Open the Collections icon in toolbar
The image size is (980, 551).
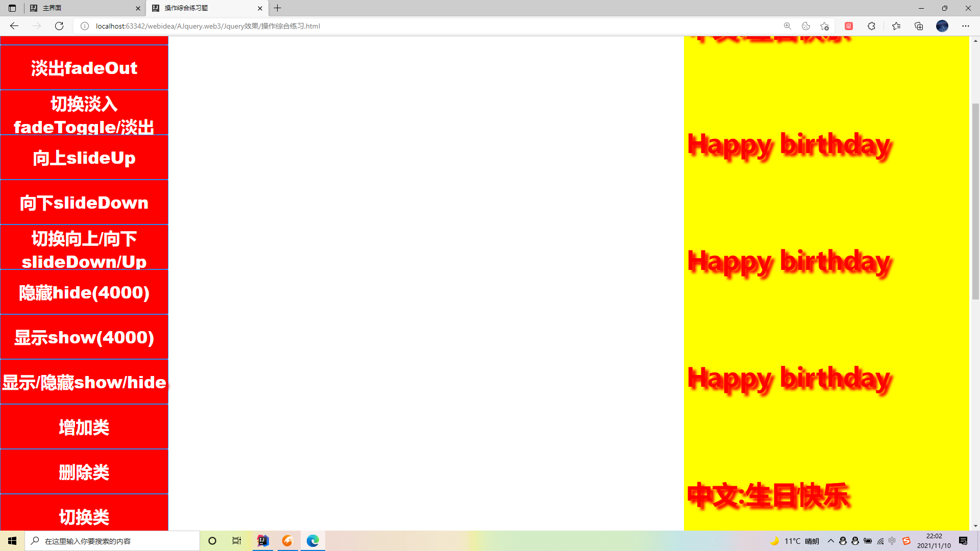[919, 26]
